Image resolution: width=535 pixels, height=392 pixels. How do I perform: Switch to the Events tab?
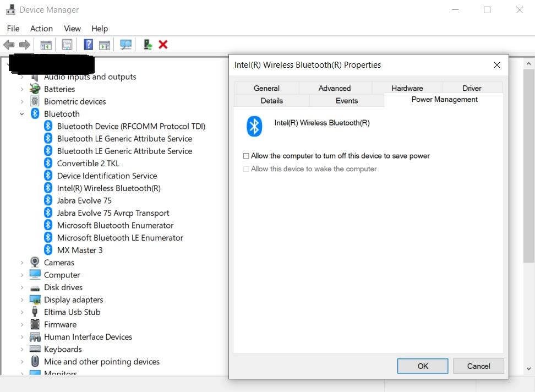347,101
